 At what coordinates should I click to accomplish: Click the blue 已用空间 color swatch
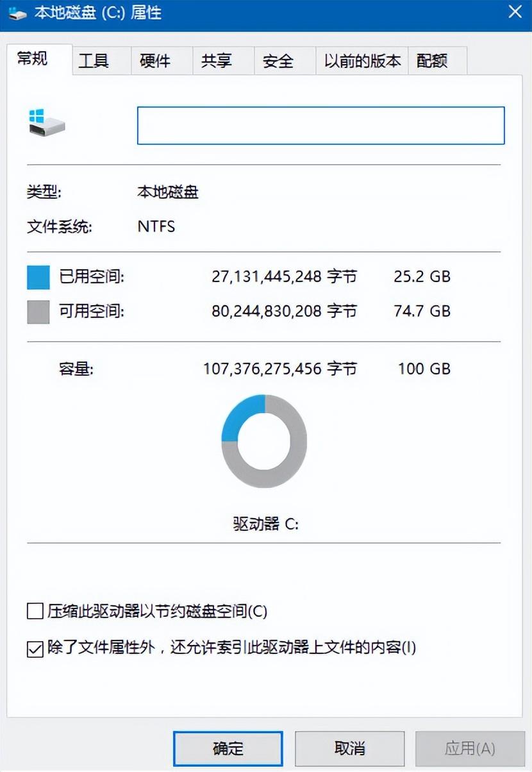[38, 278]
